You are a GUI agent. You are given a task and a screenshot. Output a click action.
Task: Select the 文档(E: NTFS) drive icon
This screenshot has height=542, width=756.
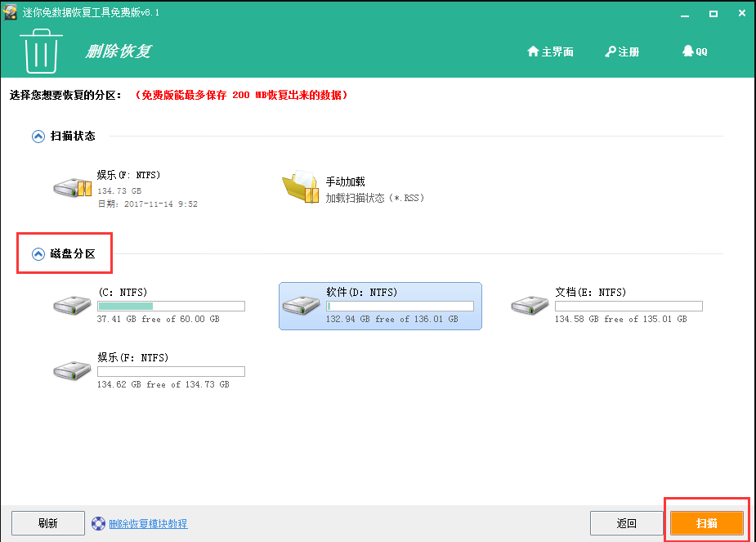[x=530, y=305]
